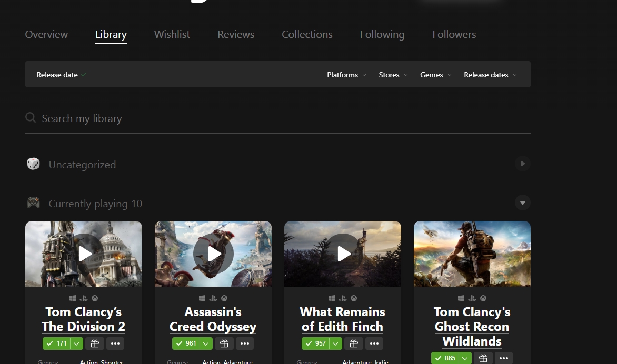Screen dimensions: 617x364
Task: Click PlayStation icon on The Division 2
Action: 83,298
